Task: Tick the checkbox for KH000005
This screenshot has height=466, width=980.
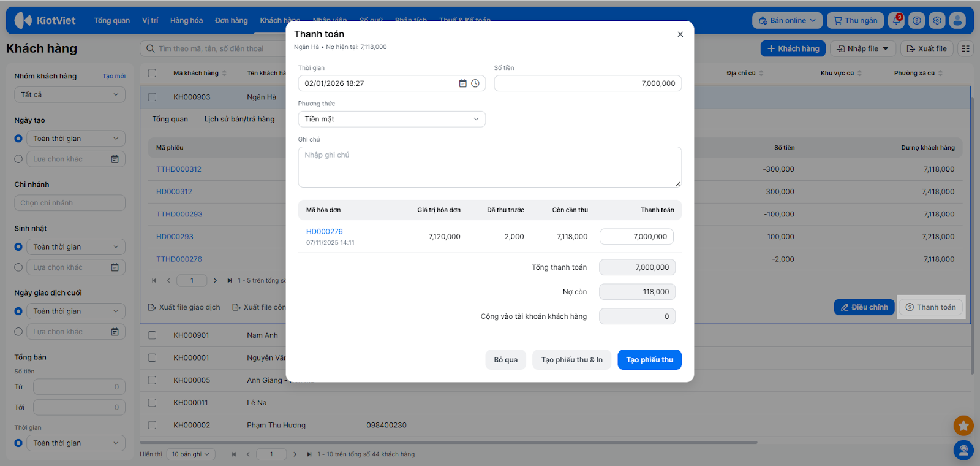Action: click(152, 380)
